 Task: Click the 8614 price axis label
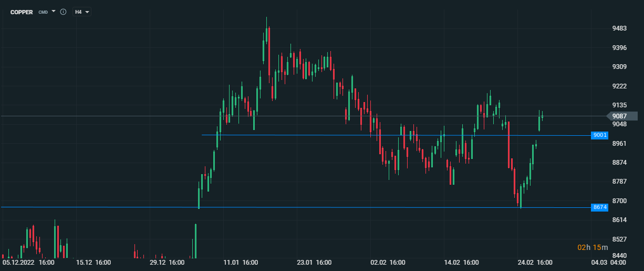[619, 219]
